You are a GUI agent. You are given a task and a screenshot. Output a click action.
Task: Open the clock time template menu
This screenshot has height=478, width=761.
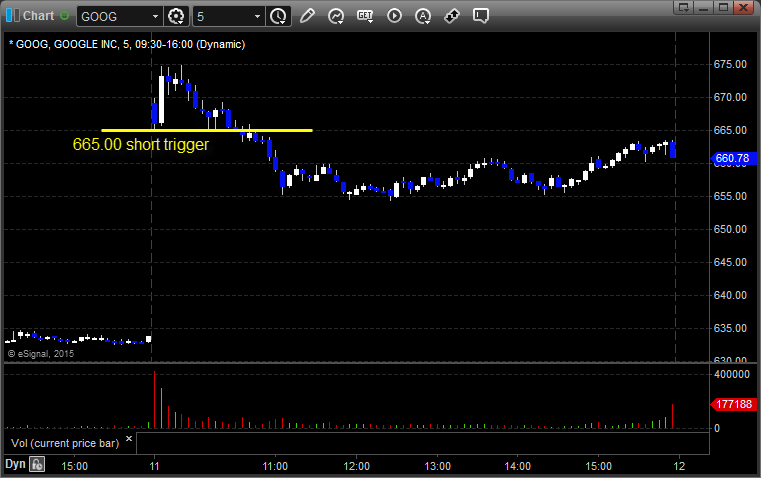(278, 16)
